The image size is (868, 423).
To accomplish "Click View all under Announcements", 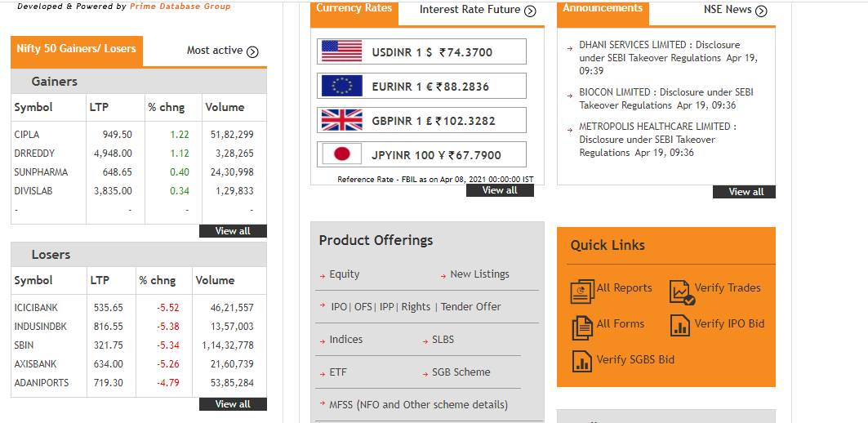I will (x=744, y=192).
